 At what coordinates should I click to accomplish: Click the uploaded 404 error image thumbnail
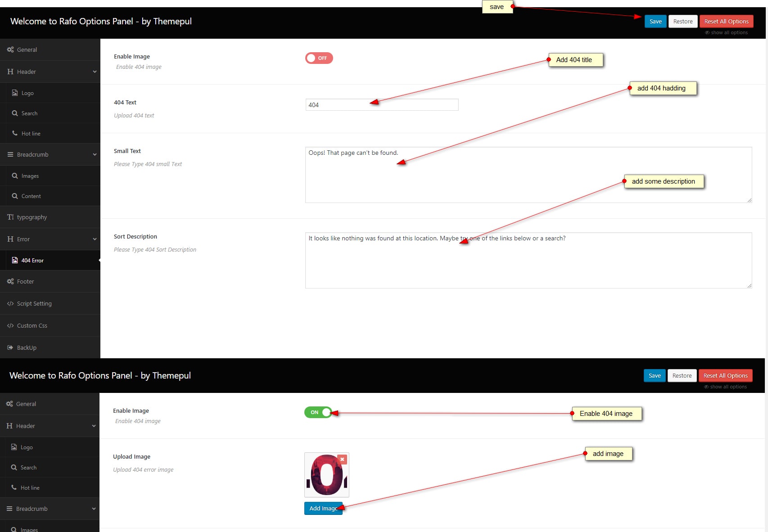(x=327, y=475)
